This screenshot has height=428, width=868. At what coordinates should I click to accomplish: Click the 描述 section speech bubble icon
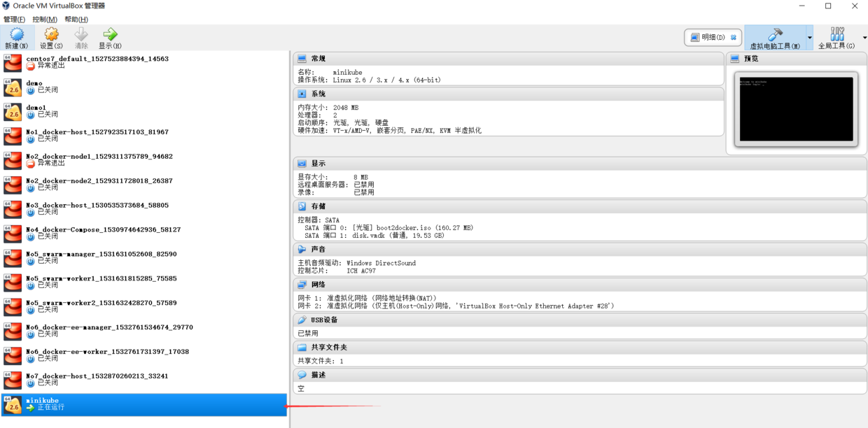pos(302,375)
